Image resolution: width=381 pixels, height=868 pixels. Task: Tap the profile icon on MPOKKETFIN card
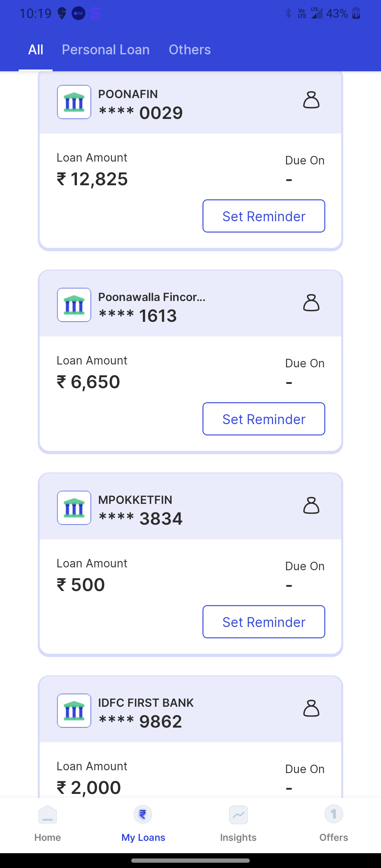click(x=311, y=506)
